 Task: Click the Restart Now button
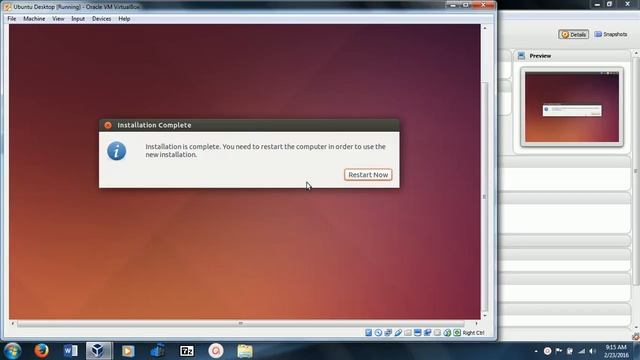368,175
